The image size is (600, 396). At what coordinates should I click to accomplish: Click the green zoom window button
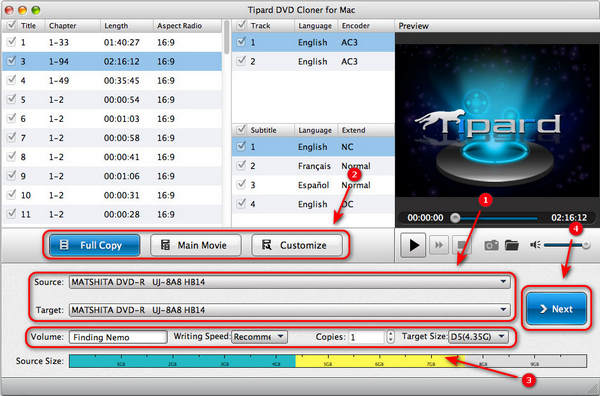point(36,10)
